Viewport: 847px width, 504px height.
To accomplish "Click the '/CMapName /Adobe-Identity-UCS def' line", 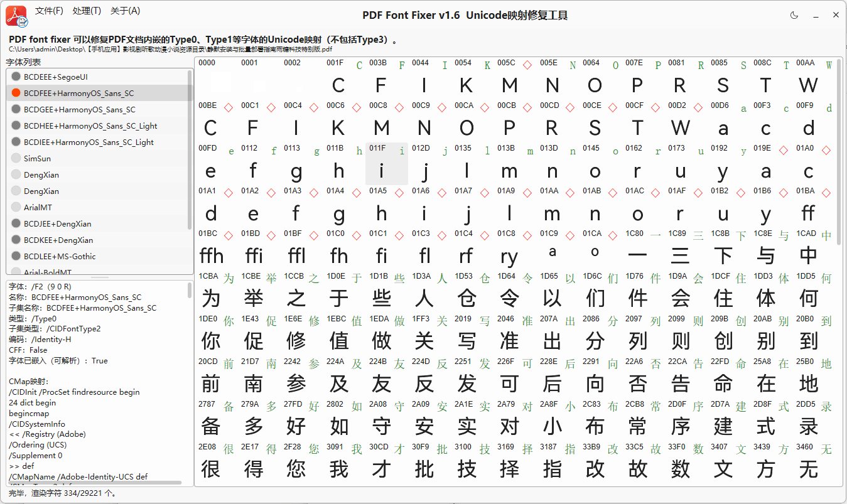I will [78, 476].
